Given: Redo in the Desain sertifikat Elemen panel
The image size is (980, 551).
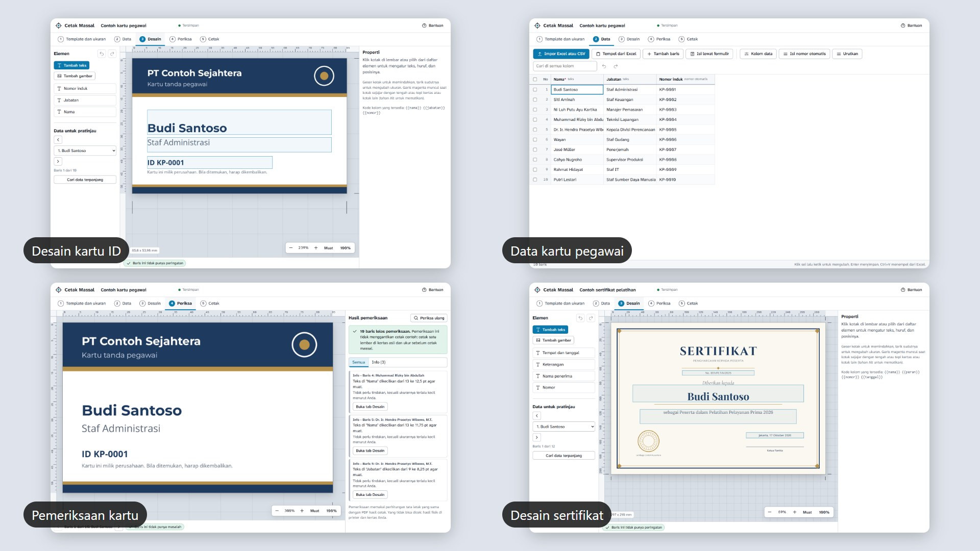Looking at the screenshot, I should [591, 318].
